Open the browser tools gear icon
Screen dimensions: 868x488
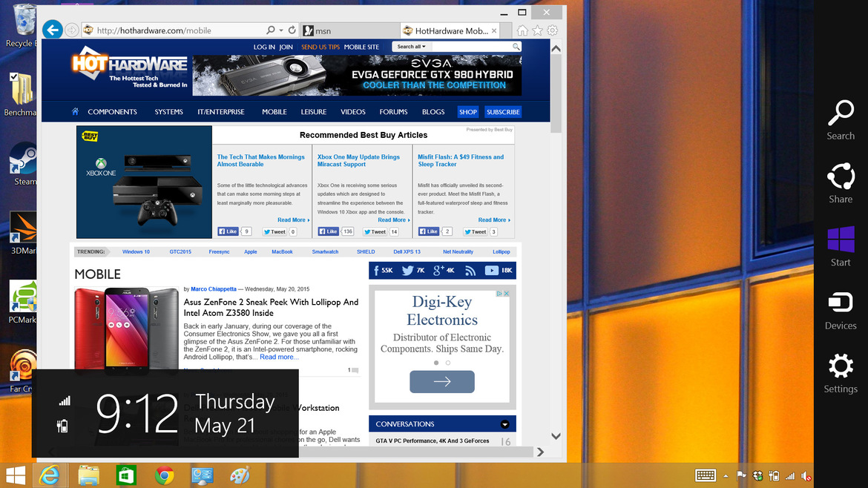tap(553, 30)
